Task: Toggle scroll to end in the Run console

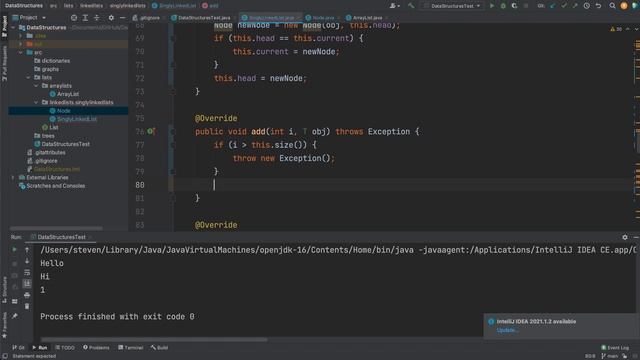Action: [27, 283]
